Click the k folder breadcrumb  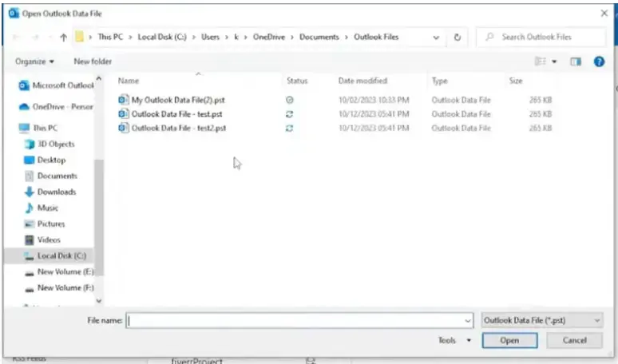pyautogui.click(x=236, y=37)
